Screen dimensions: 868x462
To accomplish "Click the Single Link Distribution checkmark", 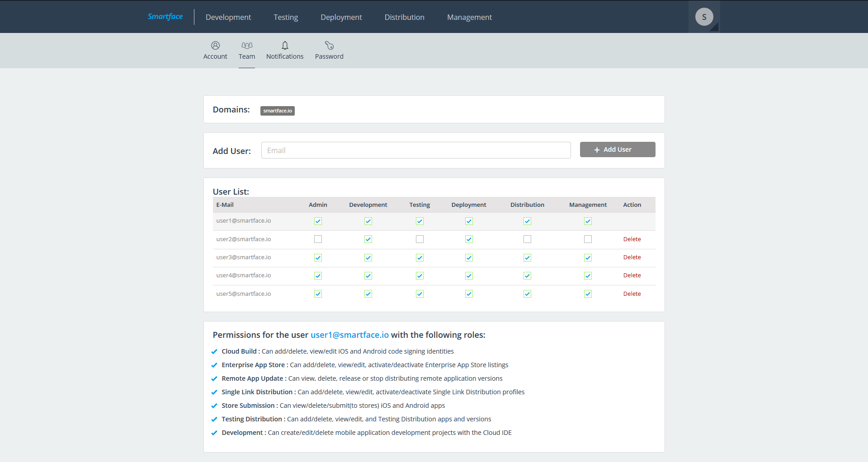I will [214, 392].
